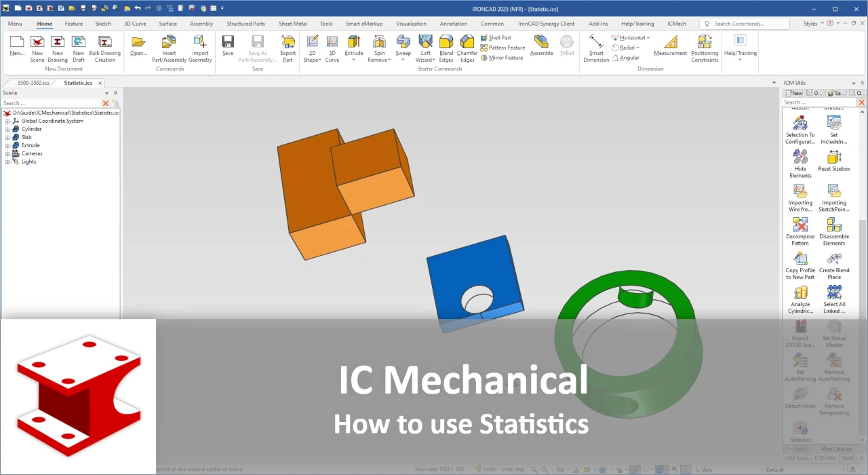The image size is (868, 475).
Task: Open the Menu tab
Action: [x=15, y=24]
